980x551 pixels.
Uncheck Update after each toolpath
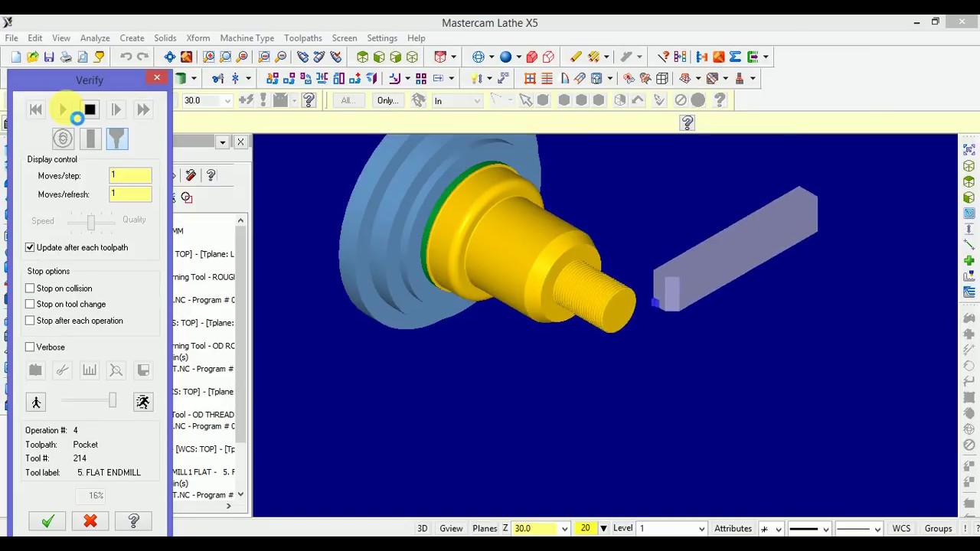point(30,247)
